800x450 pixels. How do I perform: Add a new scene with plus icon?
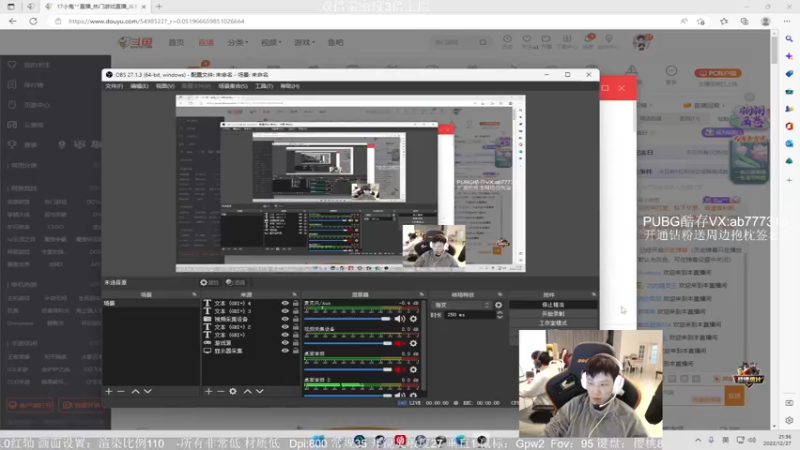[x=109, y=391]
